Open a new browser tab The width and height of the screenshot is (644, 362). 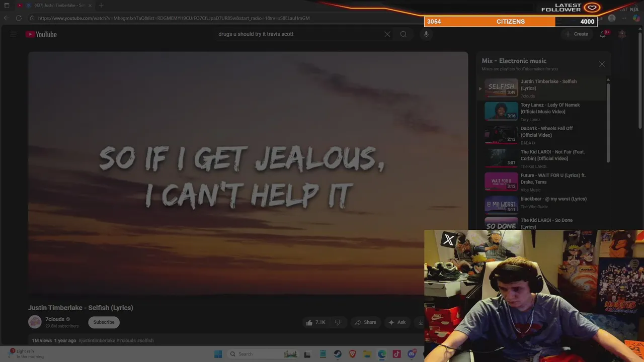pos(101,6)
